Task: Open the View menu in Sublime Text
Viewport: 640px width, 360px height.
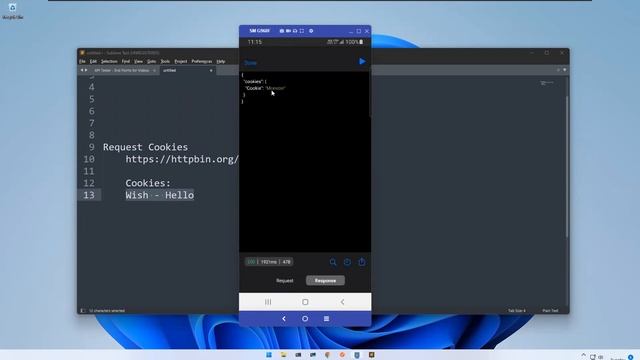Action: (x=138, y=61)
